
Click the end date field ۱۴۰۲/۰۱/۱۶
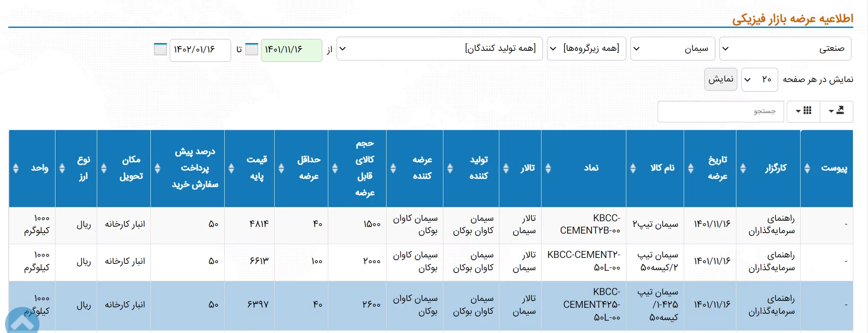(x=200, y=50)
